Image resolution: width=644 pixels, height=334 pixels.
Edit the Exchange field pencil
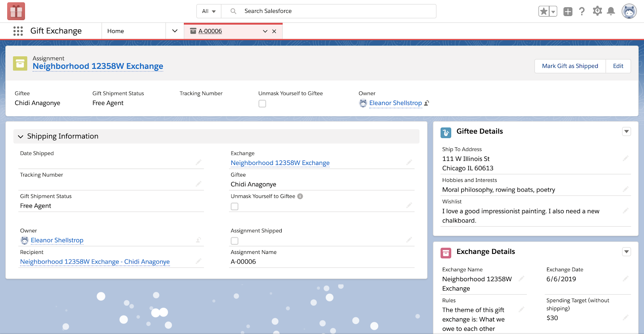click(x=409, y=162)
